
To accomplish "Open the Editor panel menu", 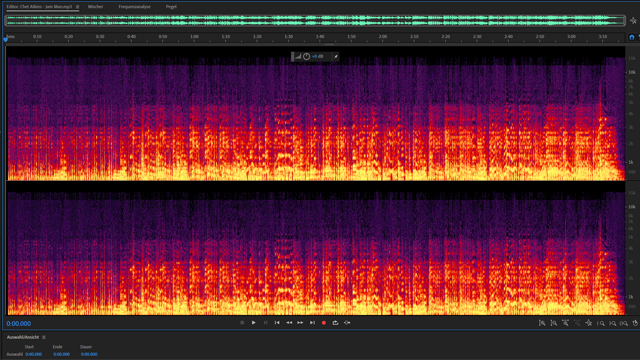I will click(77, 7).
